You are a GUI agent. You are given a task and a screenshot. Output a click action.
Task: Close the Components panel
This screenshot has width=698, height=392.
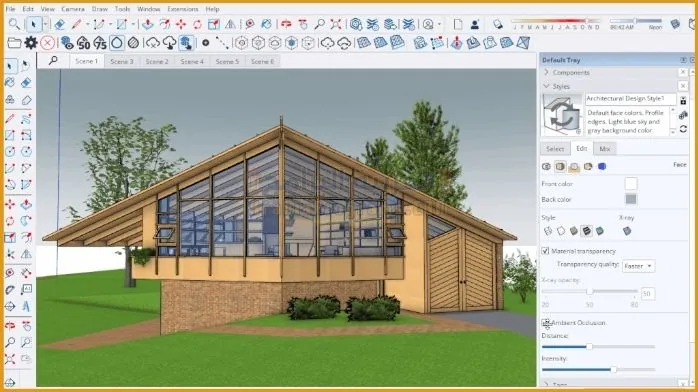(683, 72)
